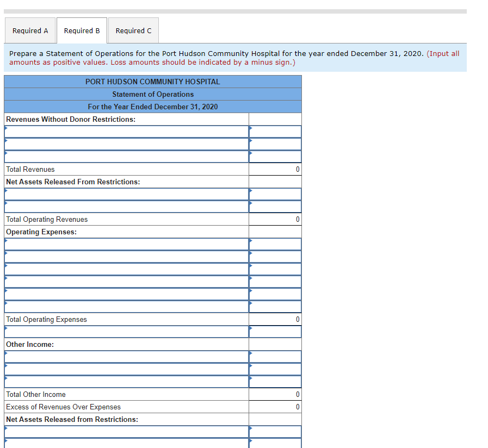This screenshot has width=488, height=448.
Task: Open first dropdown under lower Net Assets Released section
Action: click(x=125, y=431)
